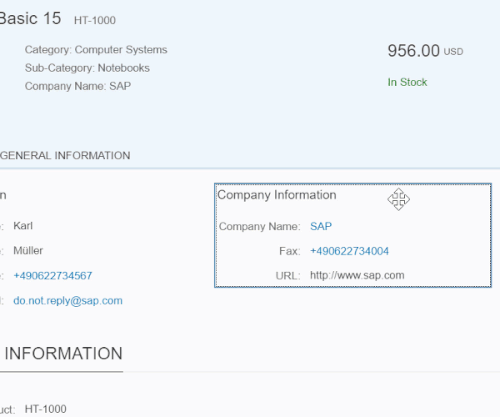Open the SAP company name link
Viewport: 500px width, 417px height.
tap(321, 226)
